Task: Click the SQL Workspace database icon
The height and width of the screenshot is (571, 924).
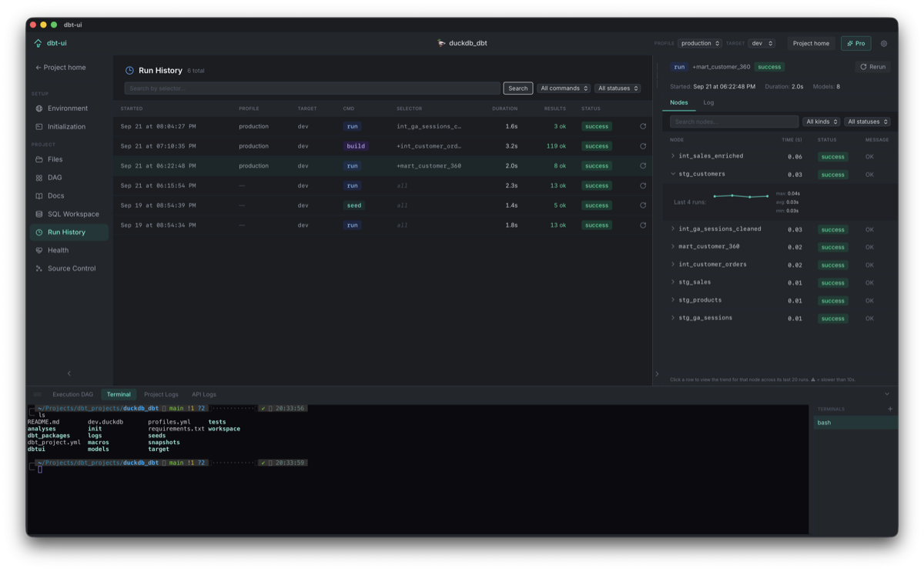Action: [39, 214]
